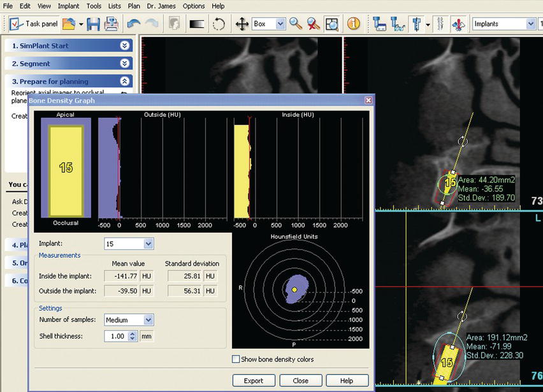The width and height of the screenshot is (543, 392).
Task: Expand the SimPlant Start section
Action: 125,46
